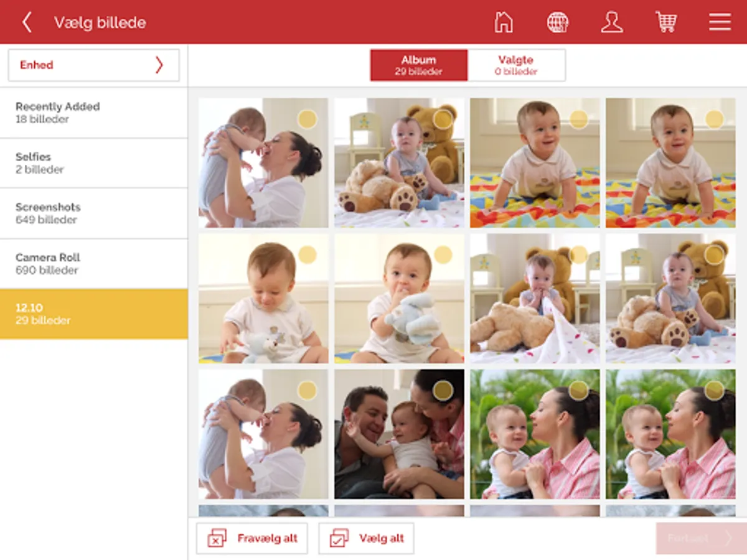Toggle selection circle on third-row third photo, pink-shirt mother
Image resolution: width=747 pixels, height=560 pixels.
pyautogui.click(x=579, y=390)
